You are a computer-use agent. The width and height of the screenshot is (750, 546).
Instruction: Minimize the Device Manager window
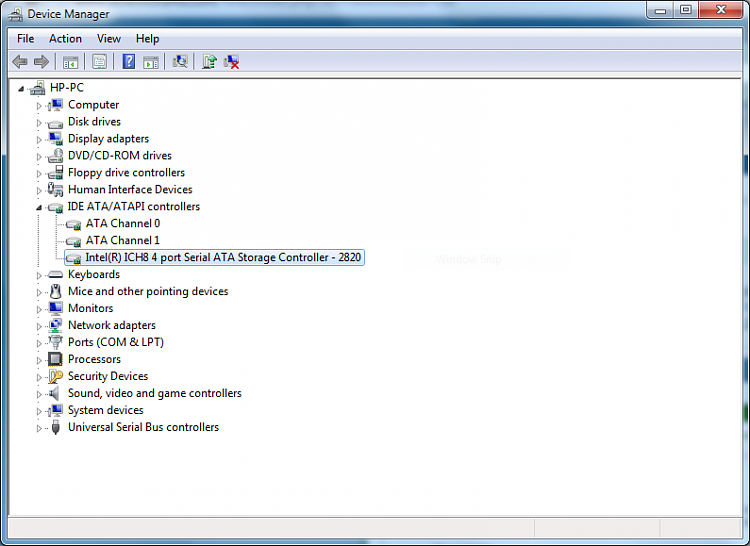[661, 10]
